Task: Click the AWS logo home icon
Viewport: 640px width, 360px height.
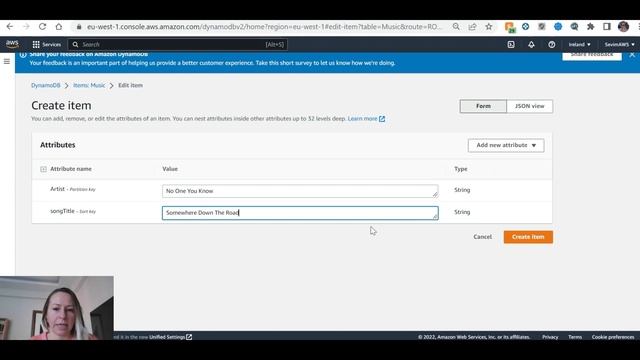Action: [x=12, y=44]
